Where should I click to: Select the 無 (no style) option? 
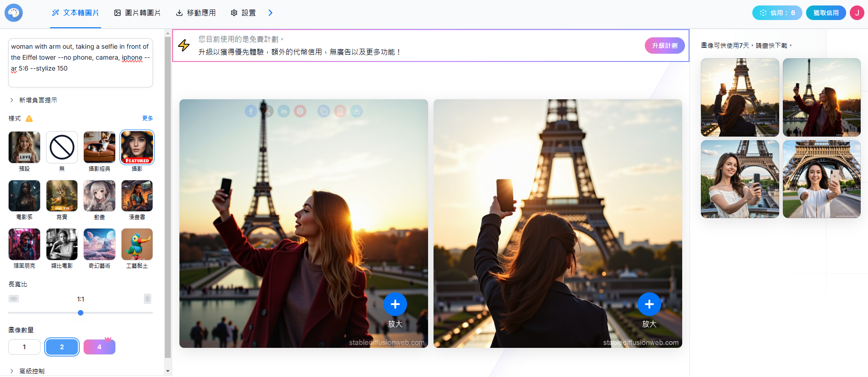[x=62, y=148]
